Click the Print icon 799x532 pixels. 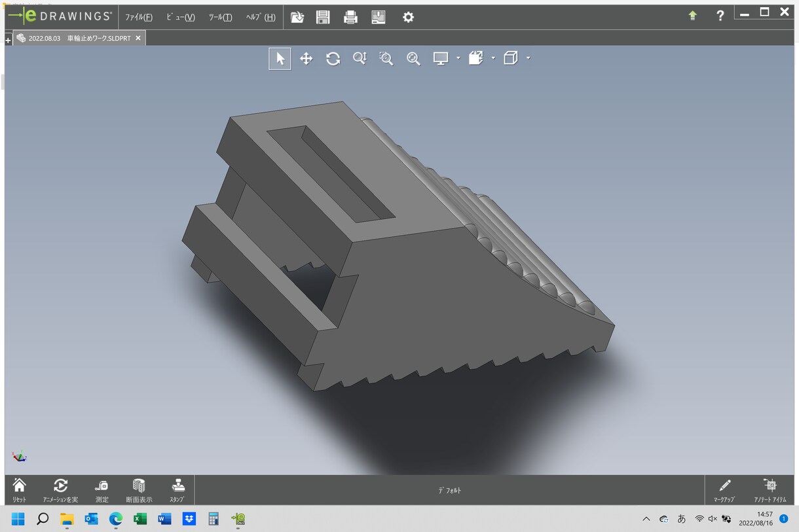click(351, 17)
